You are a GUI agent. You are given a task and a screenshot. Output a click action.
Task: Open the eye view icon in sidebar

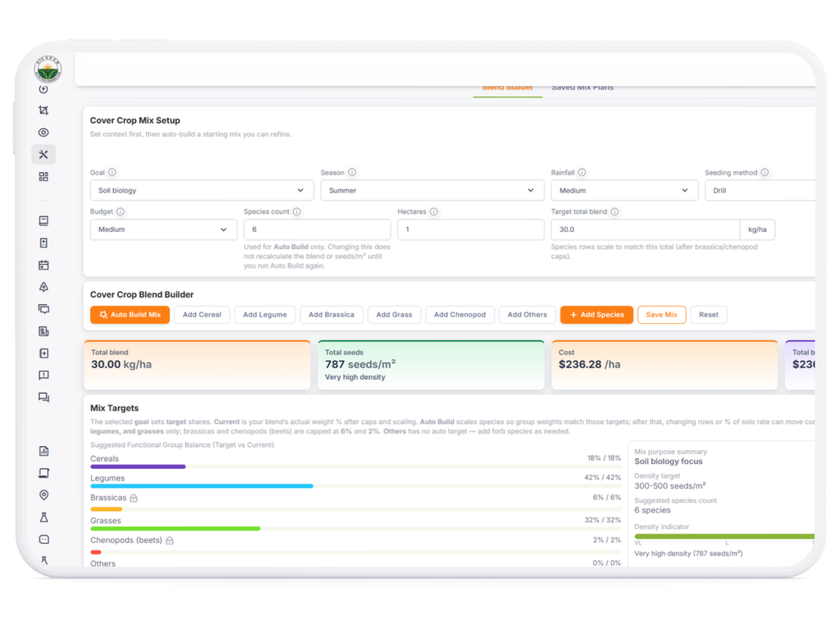click(43, 133)
